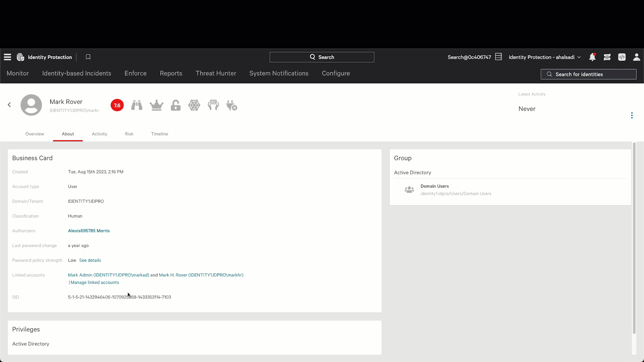
Task: Click Mark Rover's avatar picture
Action: tap(31, 105)
